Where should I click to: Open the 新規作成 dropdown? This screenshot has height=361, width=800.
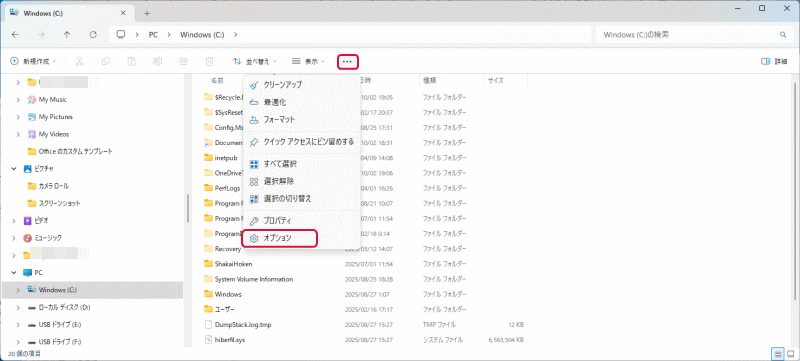point(33,62)
